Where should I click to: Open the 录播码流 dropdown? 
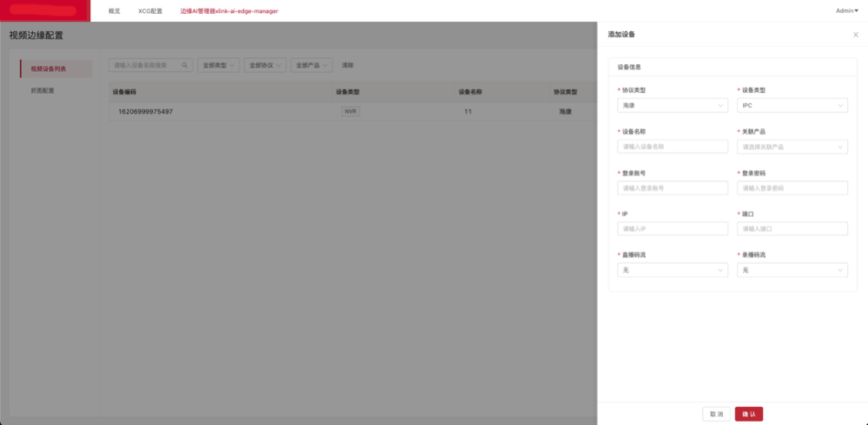point(792,270)
